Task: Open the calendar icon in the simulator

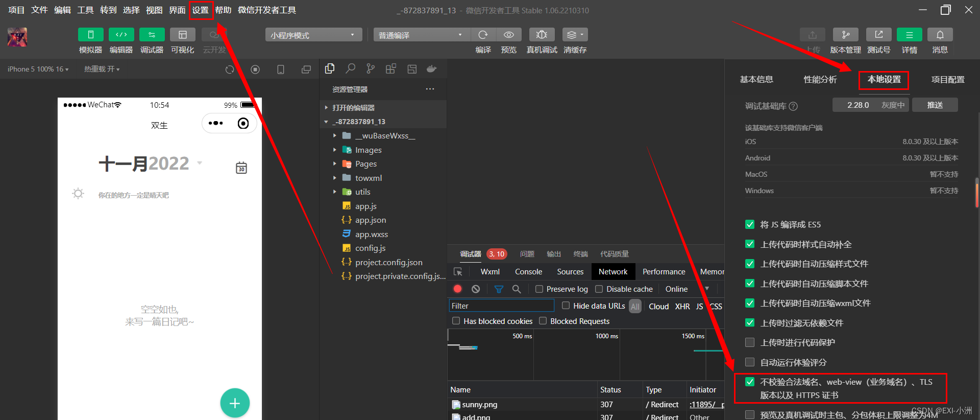Action: tap(241, 168)
